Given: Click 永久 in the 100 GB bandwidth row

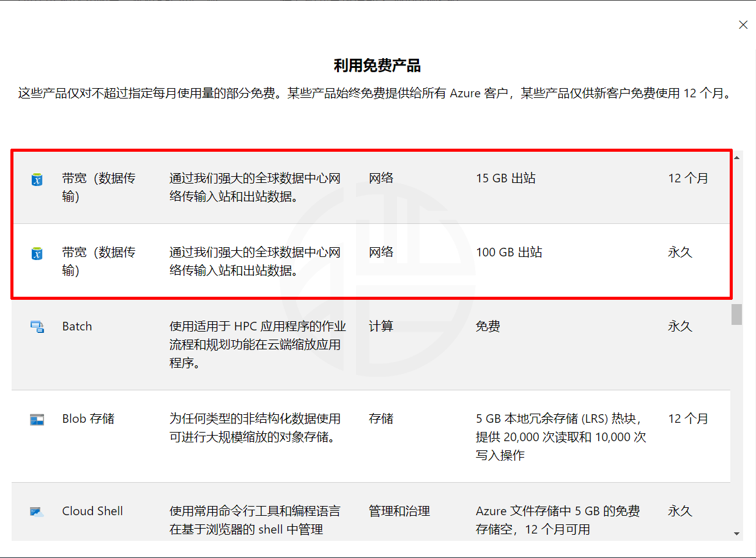Looking at the screenshot, I should click(x=680, y=252).
